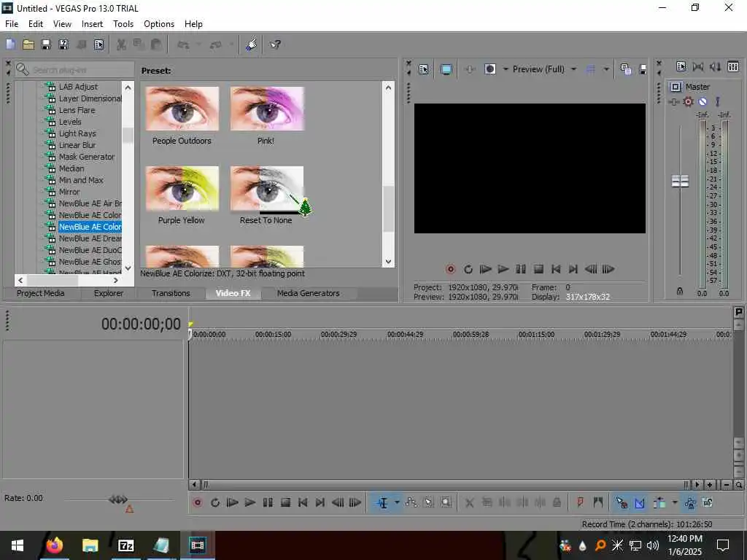Click the timeline transport Play button
Viewport: 747px width, 560px height.
pyautogui.click(x=249, y=502)
